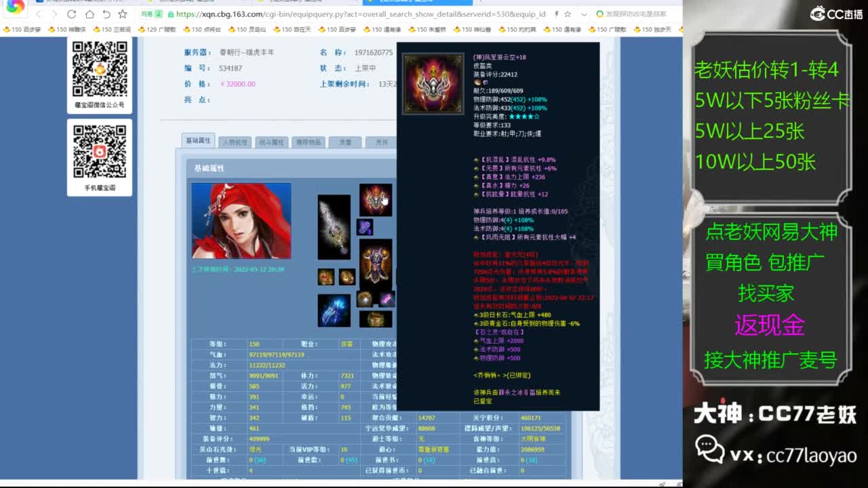Click the character portrait image
This screenshot has width=868, height=488.
tap(241, 221)
